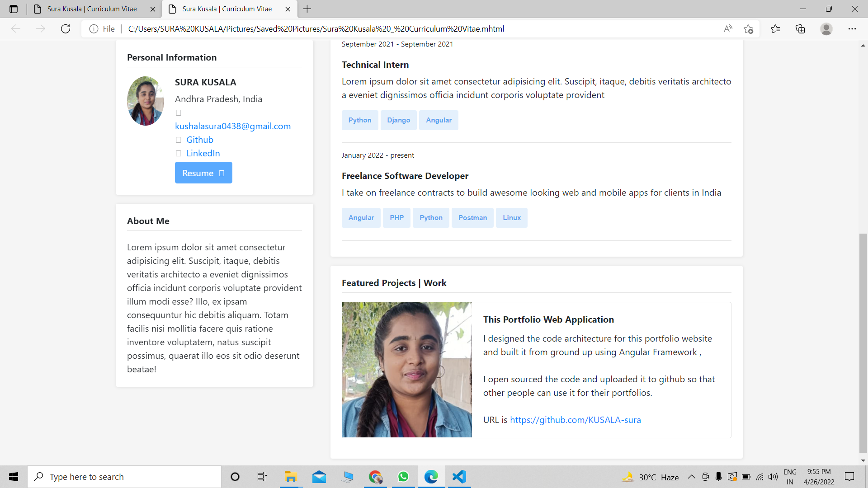This screenshot has height=488, width=868.
Task: Open the Github profile link
Action: tap(199, 140)
